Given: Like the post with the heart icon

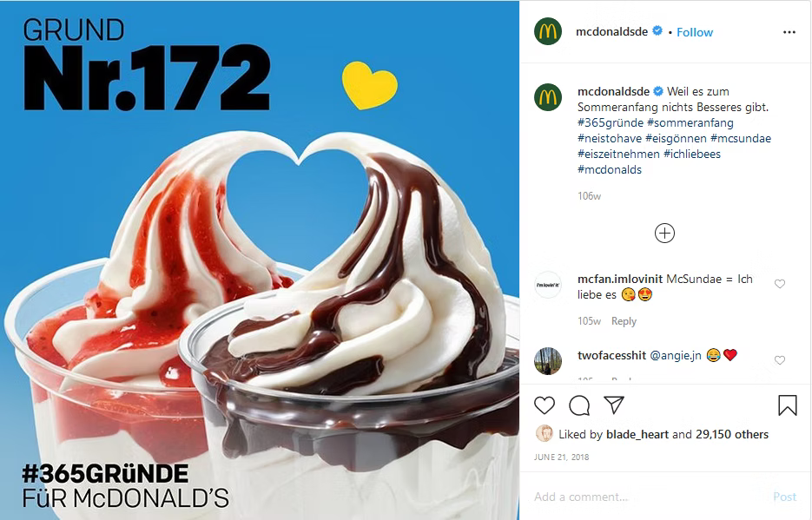Looking at the screenshot, I should pyautogui.click(x=545, y=405).
